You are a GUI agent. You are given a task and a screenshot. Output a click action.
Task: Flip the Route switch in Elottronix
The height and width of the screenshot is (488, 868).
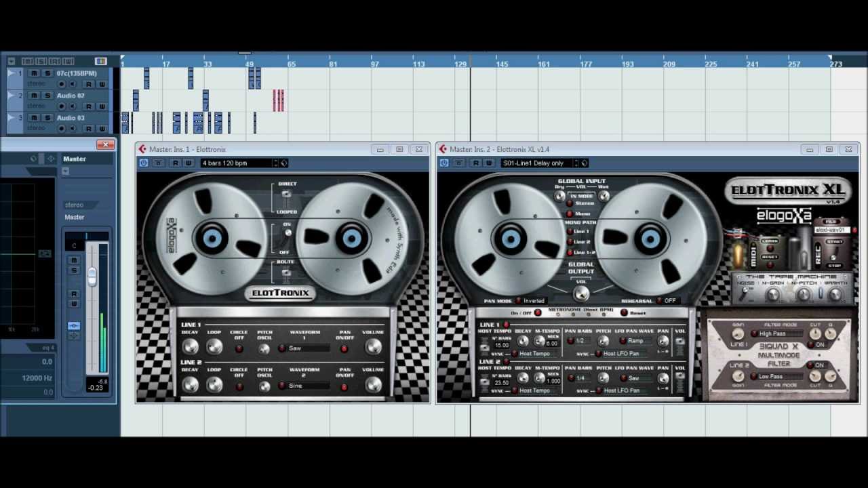point(286,272)
